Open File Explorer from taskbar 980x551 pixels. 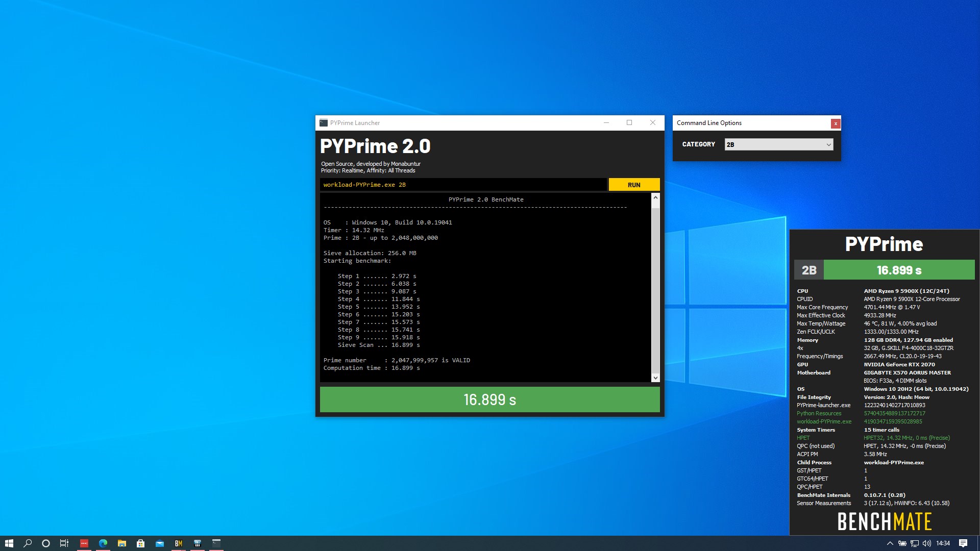(x=122, y=543)
